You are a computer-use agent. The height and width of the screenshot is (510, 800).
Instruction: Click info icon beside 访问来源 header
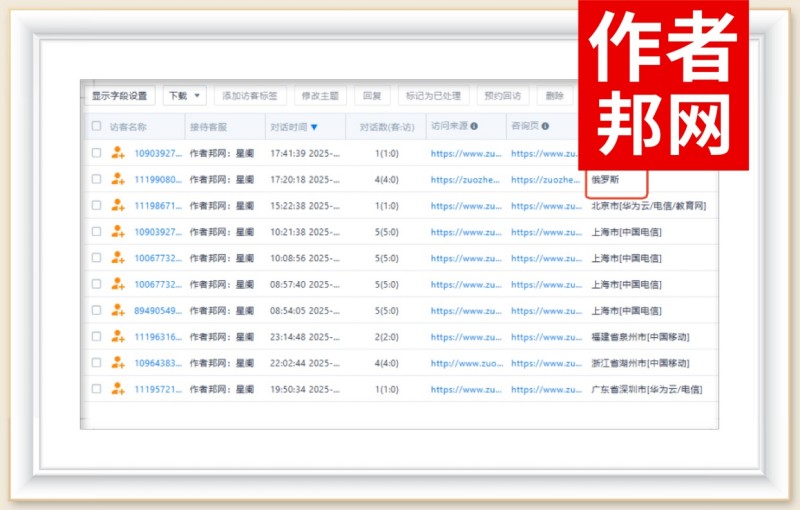click(x=474, y=127)
